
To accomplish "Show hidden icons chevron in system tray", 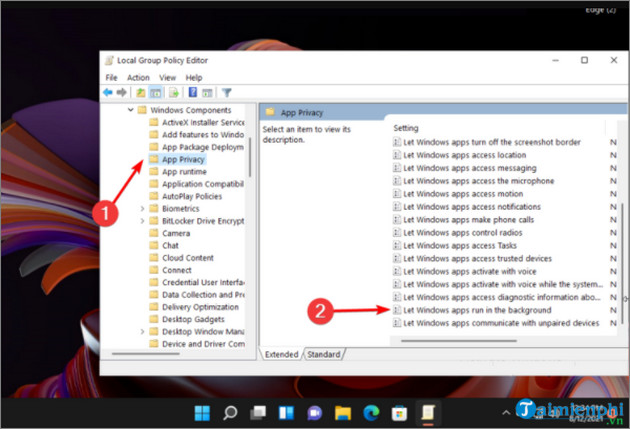I will pyautogui.click(x=506, y=413).
